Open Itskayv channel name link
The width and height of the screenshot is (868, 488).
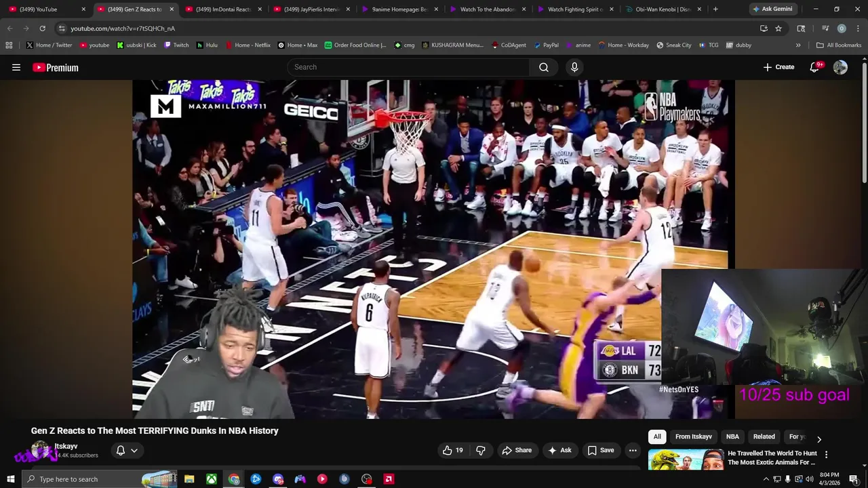pyautogui.click(x=66, y=447)
